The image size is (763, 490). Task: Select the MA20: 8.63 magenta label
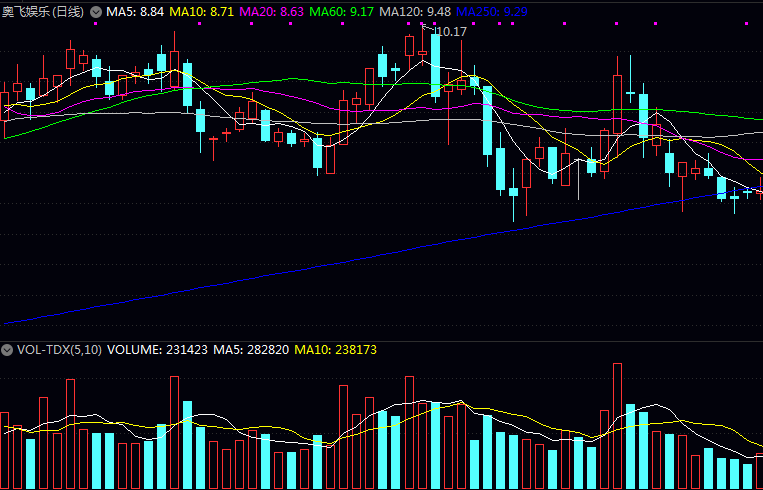tap(272, 12)
